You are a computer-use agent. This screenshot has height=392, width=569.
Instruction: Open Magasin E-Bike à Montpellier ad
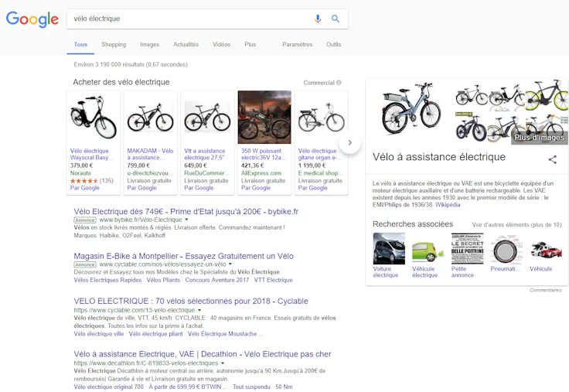[x=184, y=256]
